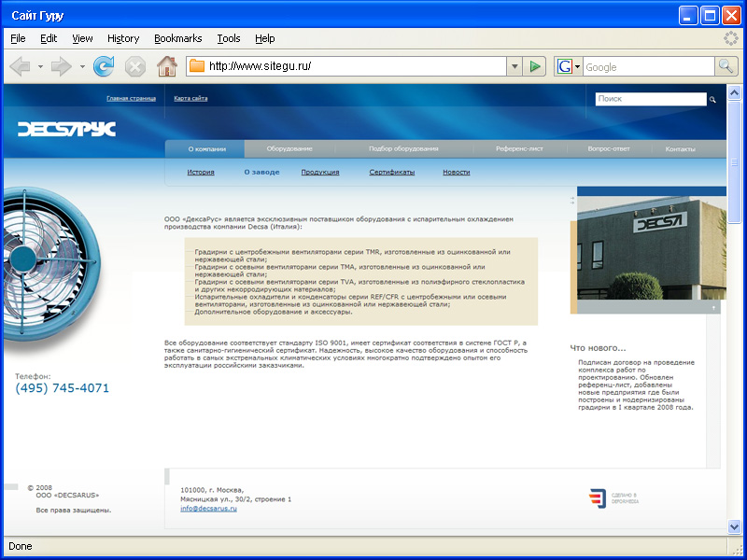This screenshot has width=747, height=560.
Task: Click the ООО «DECSARUS» copyright text
Action: point(67,496)
